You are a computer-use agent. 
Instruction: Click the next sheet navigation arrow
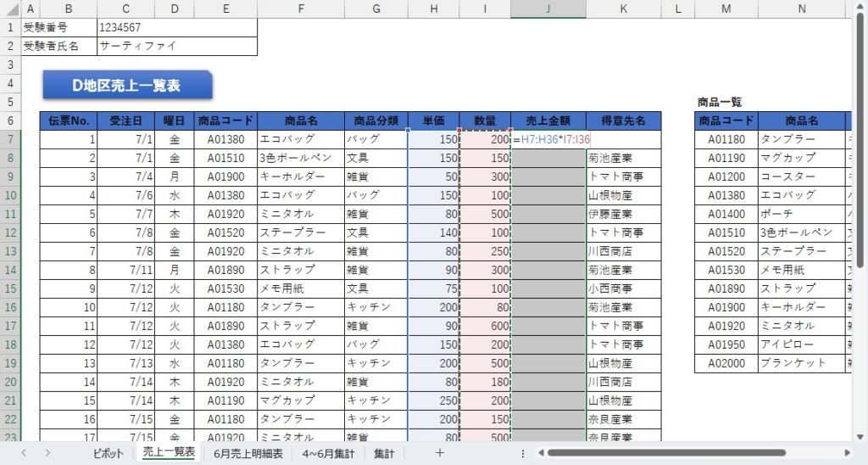(47, 453)
